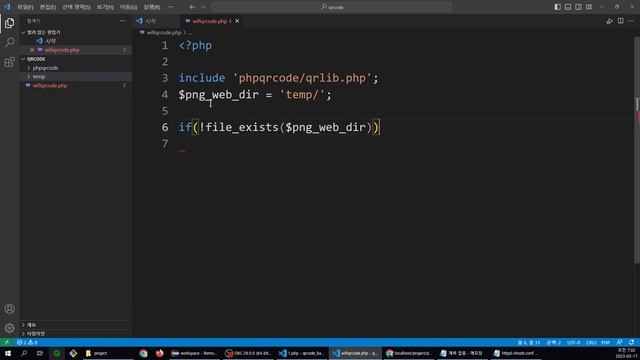640x360 pixels.
Task: Open notifications bell in status bar
Action: click(631, 342)
